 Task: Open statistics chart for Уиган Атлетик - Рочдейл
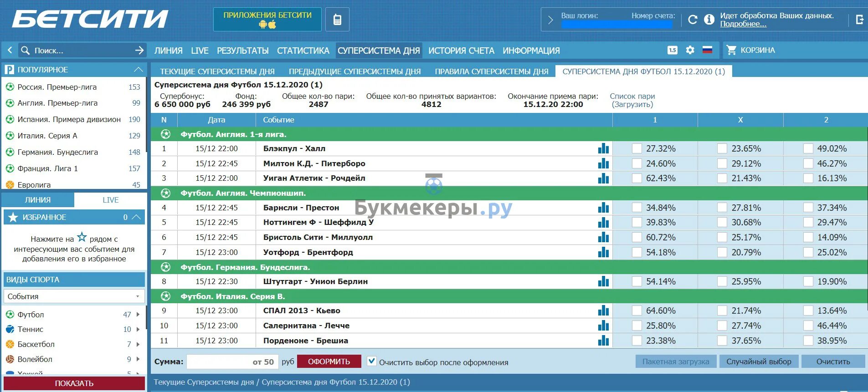(603, 178)
